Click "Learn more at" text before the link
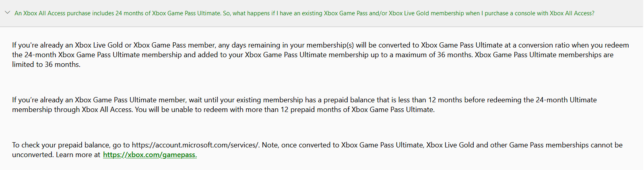The height and width of the screenshot is (170, 644). pyautogui.click(x=78, y=155)
